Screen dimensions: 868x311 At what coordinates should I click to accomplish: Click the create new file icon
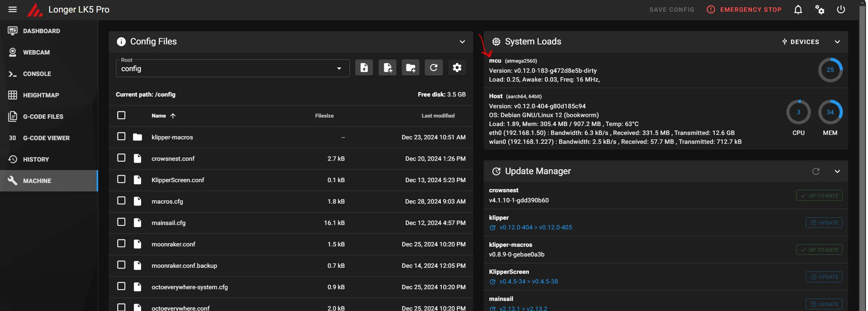[x=387, y=67]
